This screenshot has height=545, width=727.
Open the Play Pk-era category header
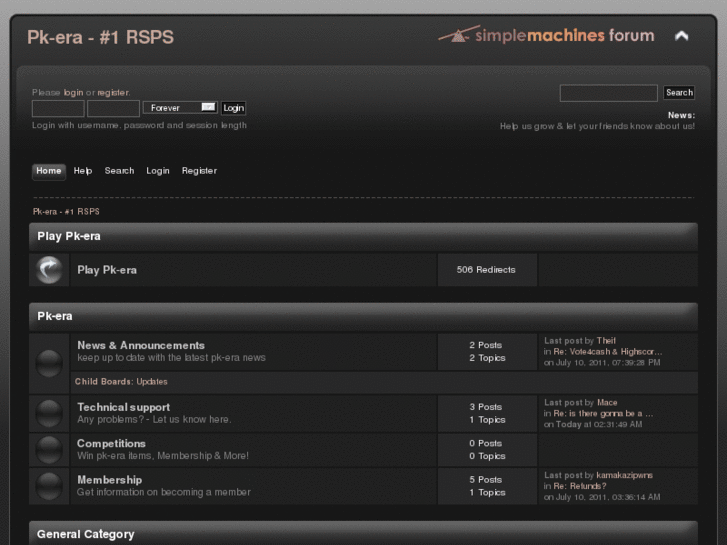pos(69,236)
